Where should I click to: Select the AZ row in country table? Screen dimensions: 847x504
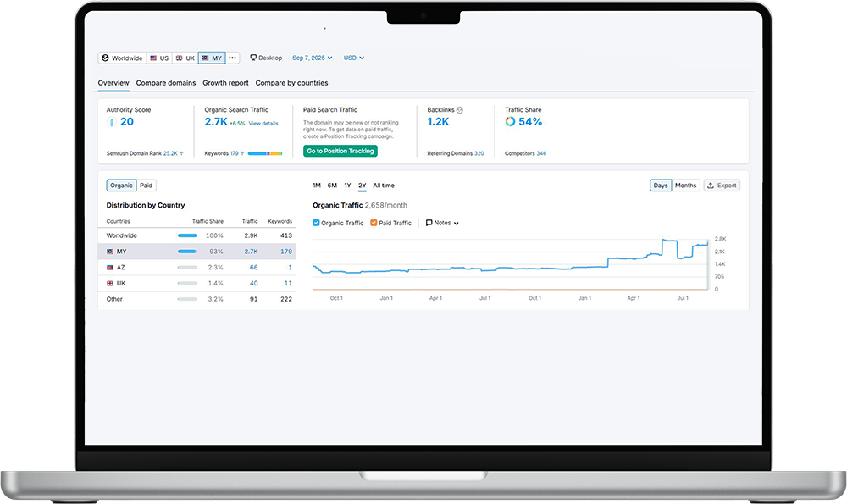[x=197, y=267]
